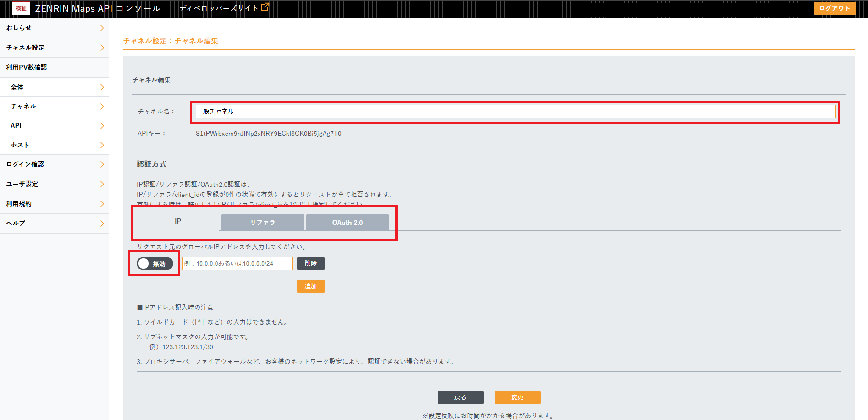The width and height of the screenshot is (868, 420).
Task: Click the IP address input showing 10.0.0.0 example
Action: (237, 263)
